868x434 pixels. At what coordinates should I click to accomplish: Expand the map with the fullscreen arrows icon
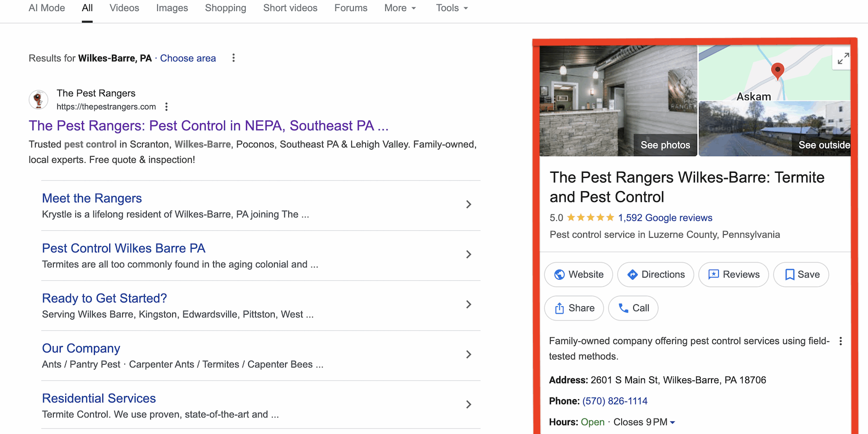[843, 59]
